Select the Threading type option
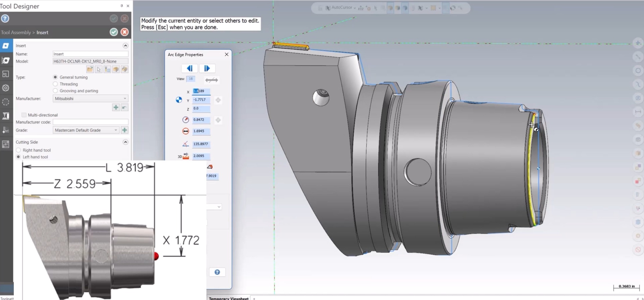The height and width of the screenshot is (300, 644). 55,84
